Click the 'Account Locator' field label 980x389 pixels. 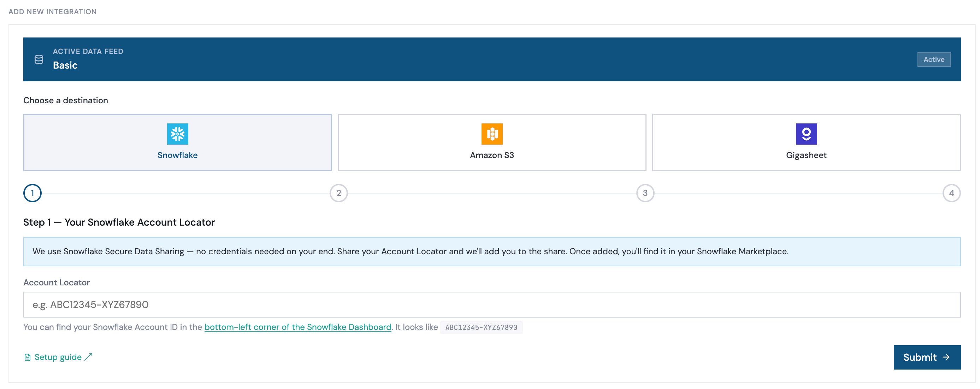coord(56,283)
